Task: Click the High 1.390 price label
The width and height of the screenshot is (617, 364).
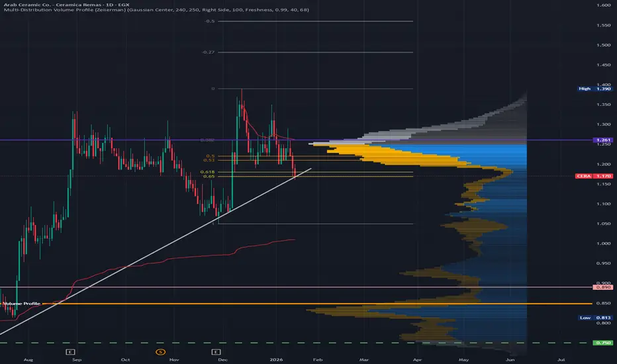Action: 595,89
